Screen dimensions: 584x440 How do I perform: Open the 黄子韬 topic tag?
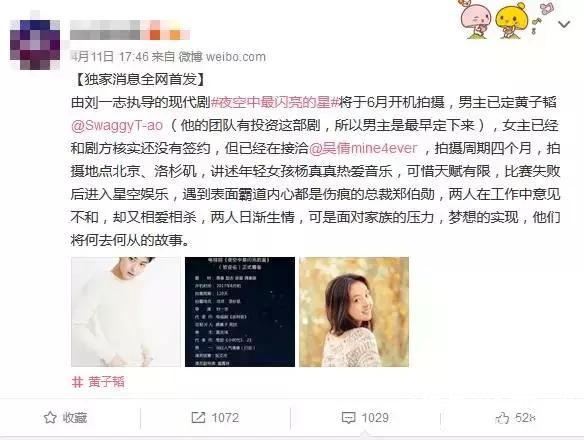(98, 382)
